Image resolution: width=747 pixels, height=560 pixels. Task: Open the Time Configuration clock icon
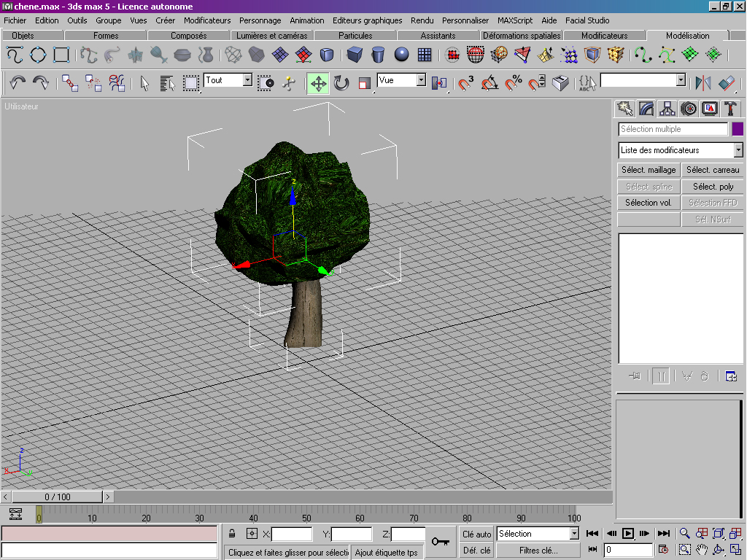(663, 550)
